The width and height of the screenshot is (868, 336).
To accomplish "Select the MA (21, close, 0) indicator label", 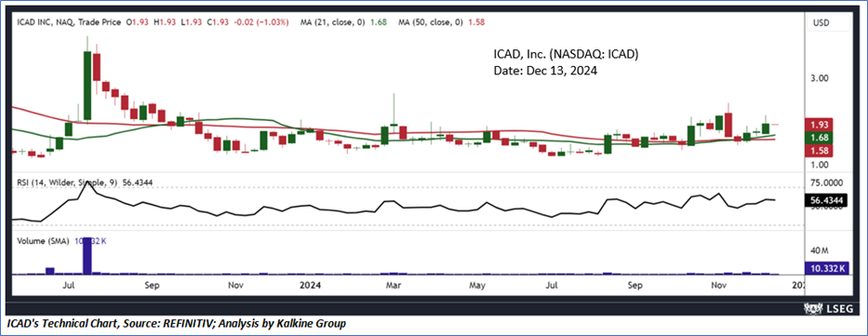I will coord(332,22).
